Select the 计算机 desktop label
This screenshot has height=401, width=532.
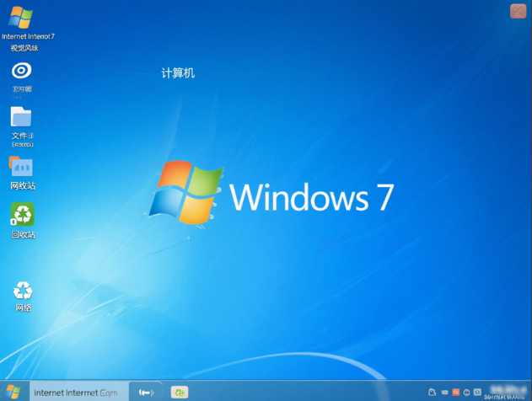click(x=178, y=73)
